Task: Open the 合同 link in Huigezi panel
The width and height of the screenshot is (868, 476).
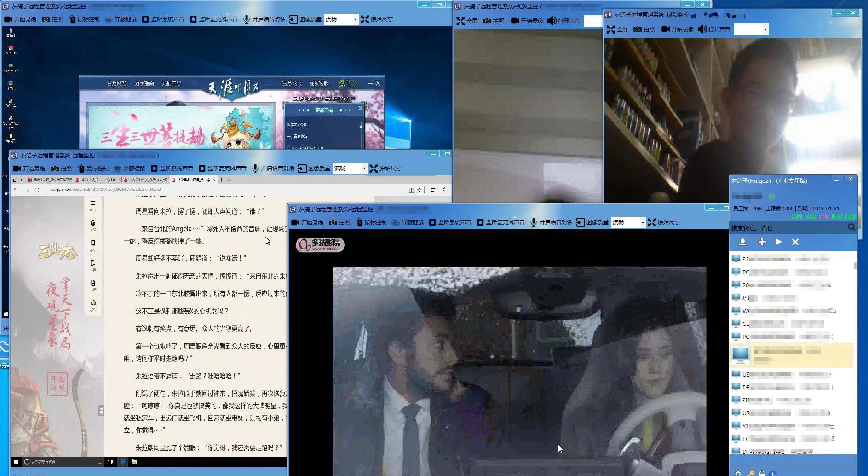Action: [x=797, y=216]
